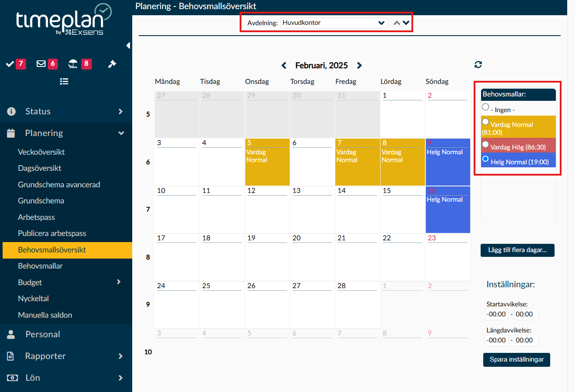Image resolution: width=575 pixels, height=392 pixels.
Task: Open the Behovsmallar menu item
Action: [x=40, y=266]
